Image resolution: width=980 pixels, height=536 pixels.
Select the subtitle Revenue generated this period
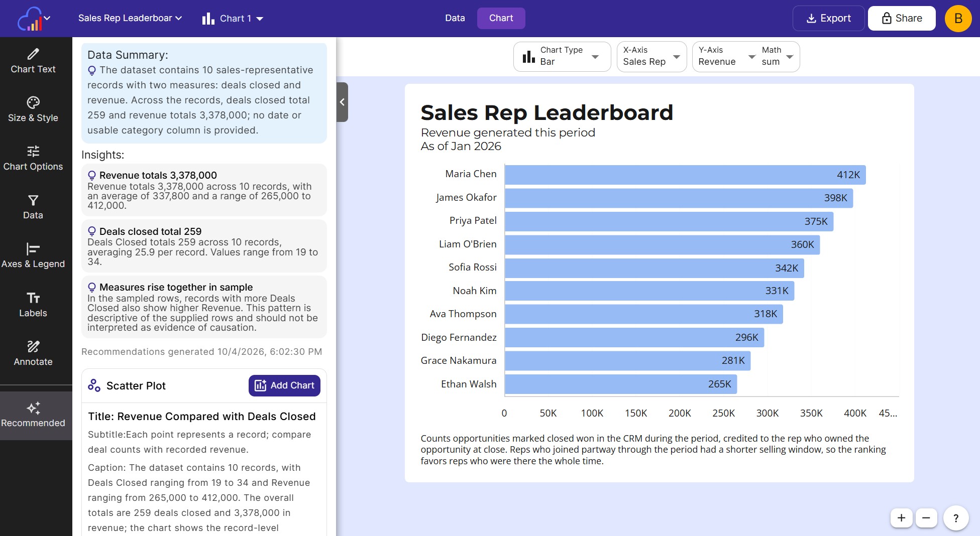pos(508,132)
